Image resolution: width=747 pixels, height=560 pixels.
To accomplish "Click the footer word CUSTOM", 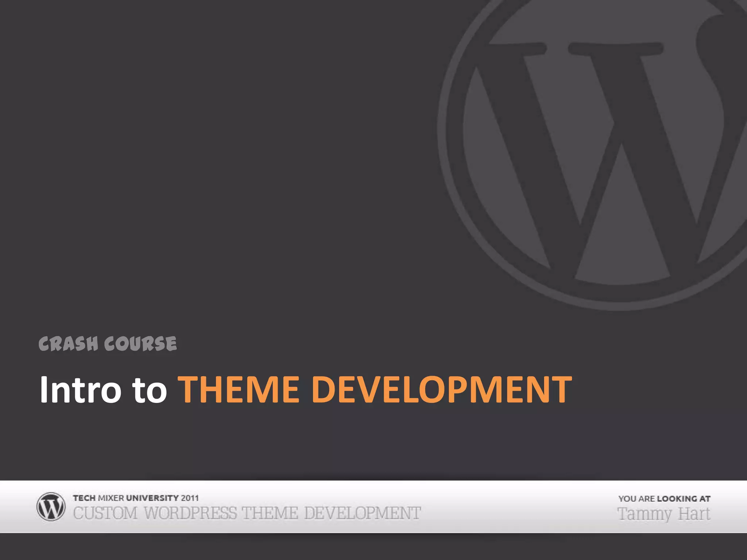I will [105, 513].
